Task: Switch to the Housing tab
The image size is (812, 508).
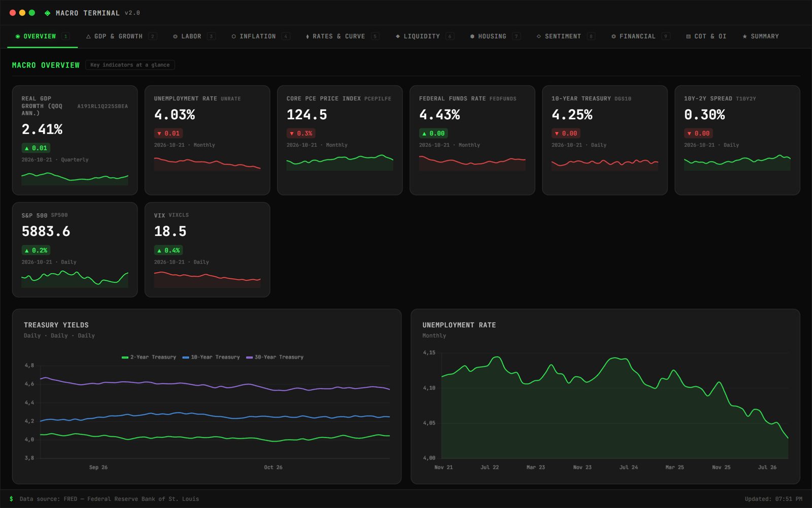Action: 495,37
